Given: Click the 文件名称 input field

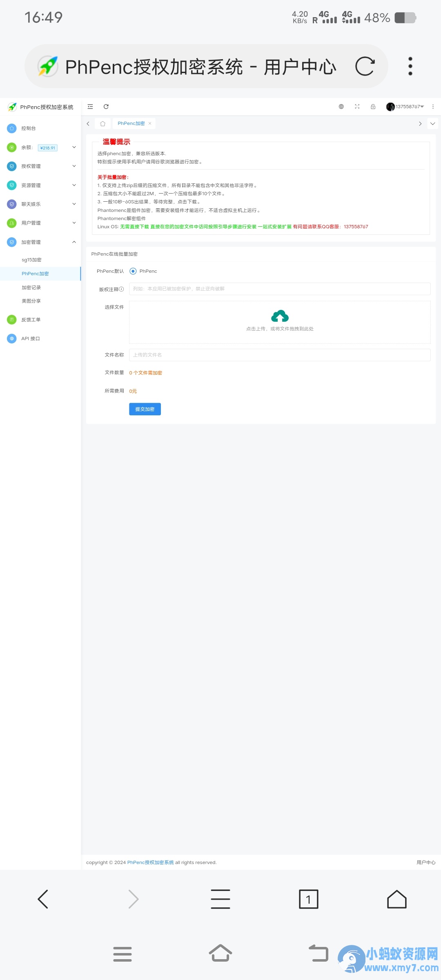Looking at the screenshot, I should click(x=280, y=355).
